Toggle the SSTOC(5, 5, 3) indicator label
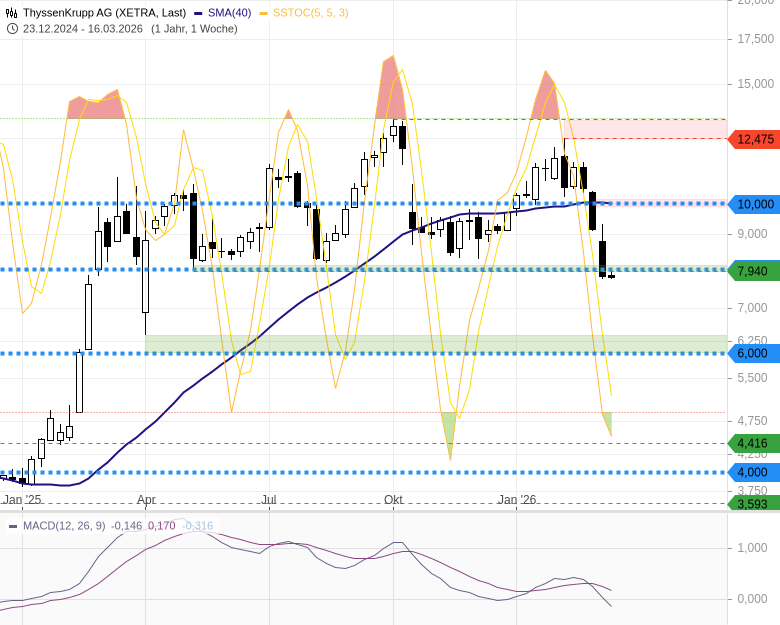 [x=310, y=13]
